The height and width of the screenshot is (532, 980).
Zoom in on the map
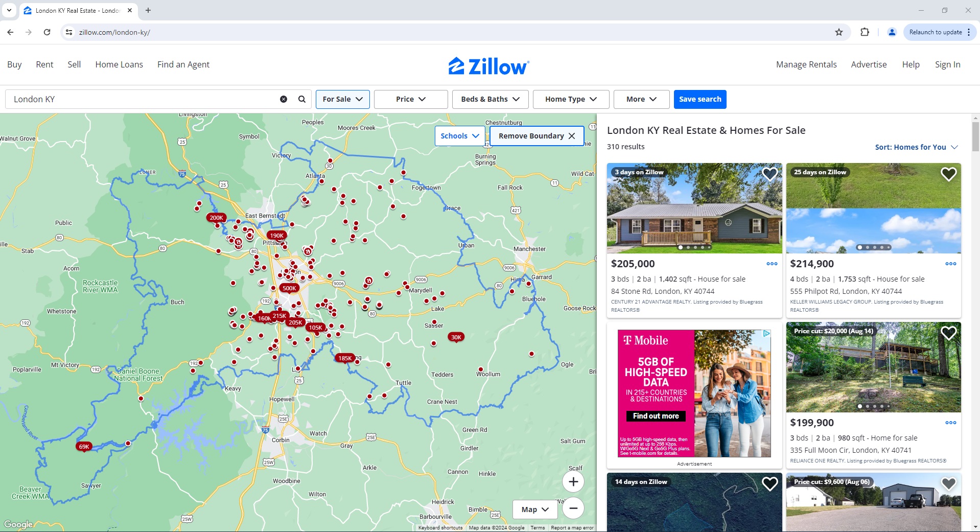point(573,481)
